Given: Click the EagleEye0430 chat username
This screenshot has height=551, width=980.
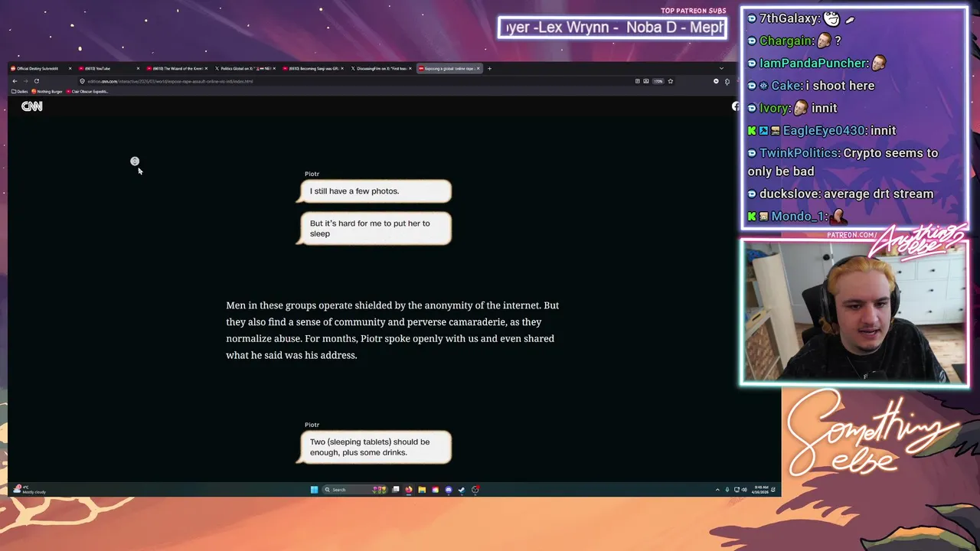Looking at the screenshot, I should tap(824, 131).
